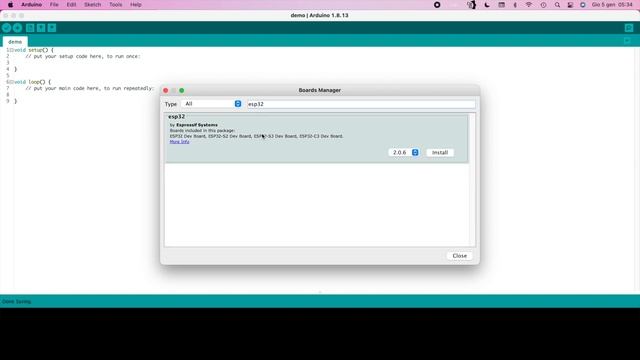
Task: Toggle Do Not Disturb moon icon
Action: click(487, 5)
